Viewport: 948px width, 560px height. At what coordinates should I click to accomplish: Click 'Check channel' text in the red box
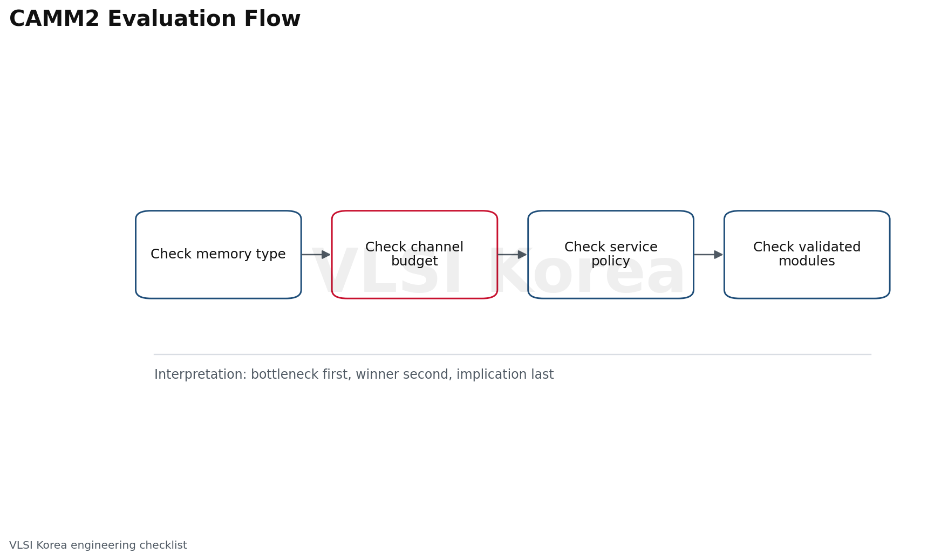[x=414, y=247]
